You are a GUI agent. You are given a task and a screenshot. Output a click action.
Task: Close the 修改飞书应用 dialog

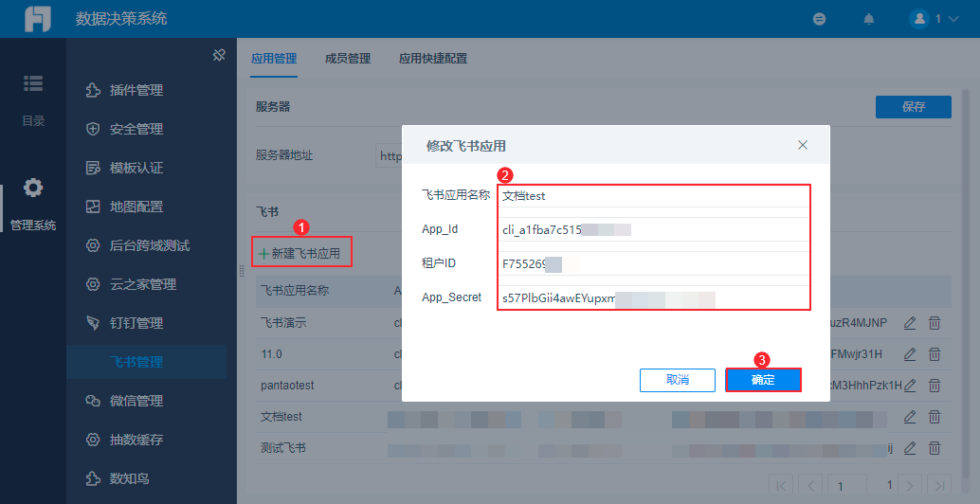click(x=803, y=145)
